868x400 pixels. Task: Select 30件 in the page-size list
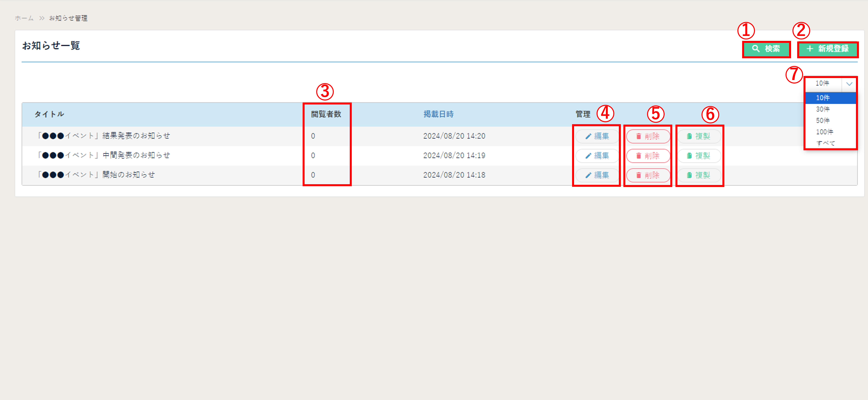(x=822, y=109)
